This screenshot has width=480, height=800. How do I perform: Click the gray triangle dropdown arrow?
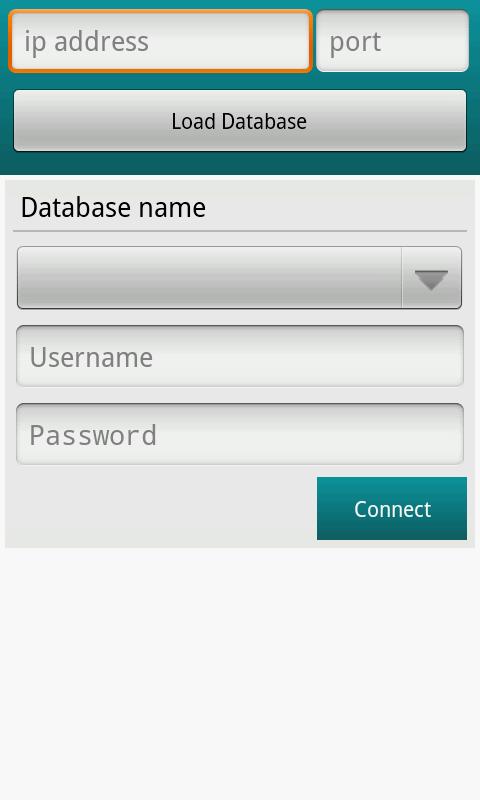coord(431,280)
